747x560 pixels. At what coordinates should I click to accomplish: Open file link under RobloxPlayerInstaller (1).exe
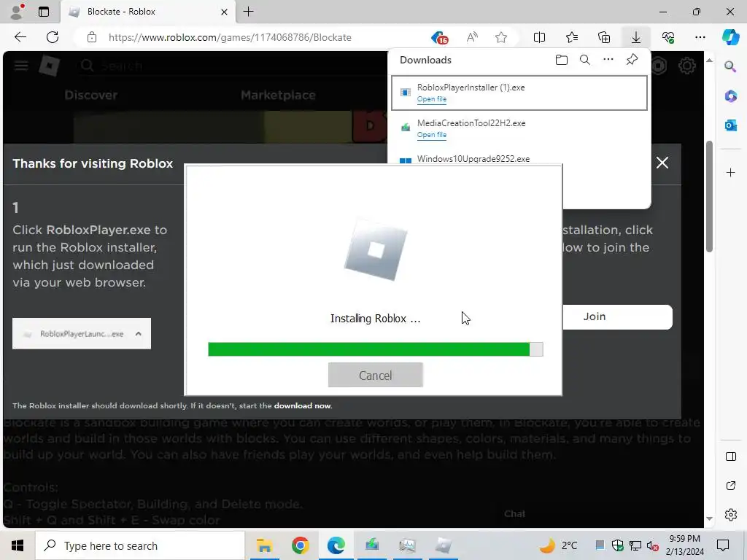[x=432, y=99]
